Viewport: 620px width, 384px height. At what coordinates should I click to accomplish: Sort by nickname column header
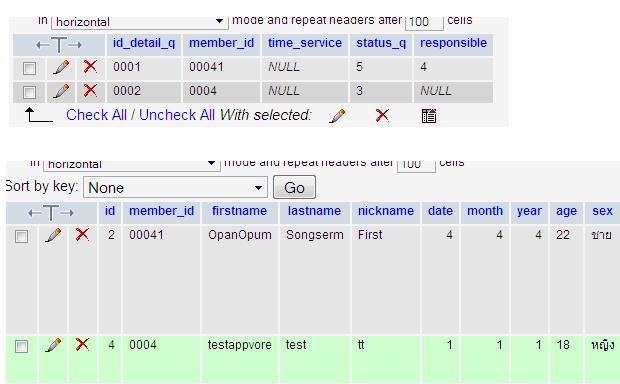tap(386, 211)
